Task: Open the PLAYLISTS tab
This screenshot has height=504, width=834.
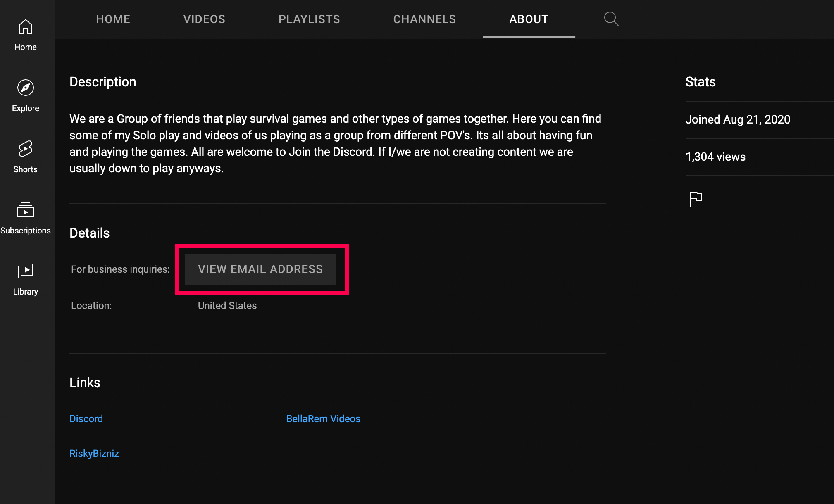Action: click(309, 19)
